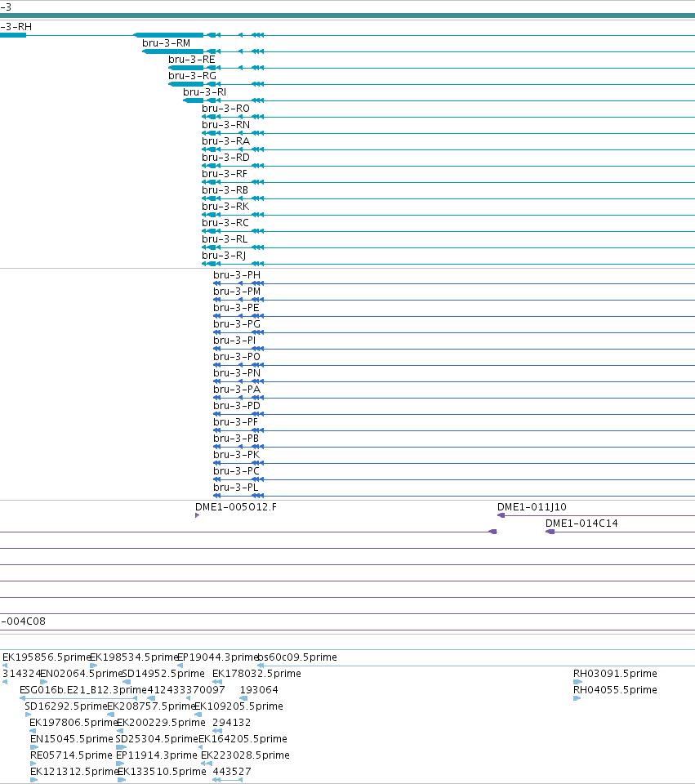This screenshot has height=784, width=695.
Task: Click the bs60c09.5prime EST label
Action: click(x=297, y=657)
